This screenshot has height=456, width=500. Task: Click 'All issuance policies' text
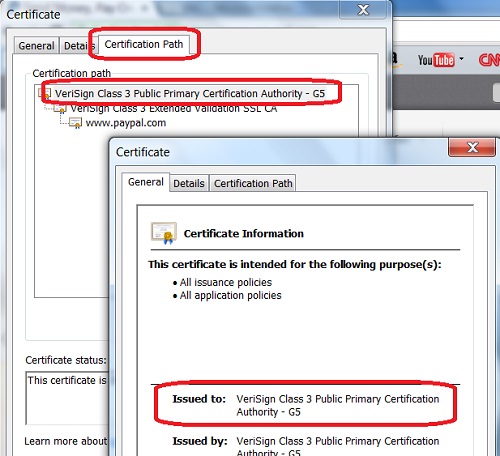click(x=226, y=282)
